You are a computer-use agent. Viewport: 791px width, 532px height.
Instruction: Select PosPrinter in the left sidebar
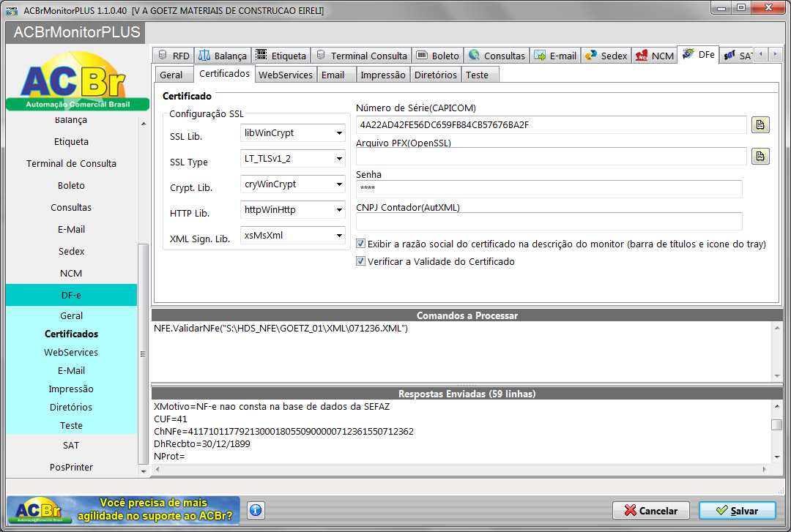(71, 467)
